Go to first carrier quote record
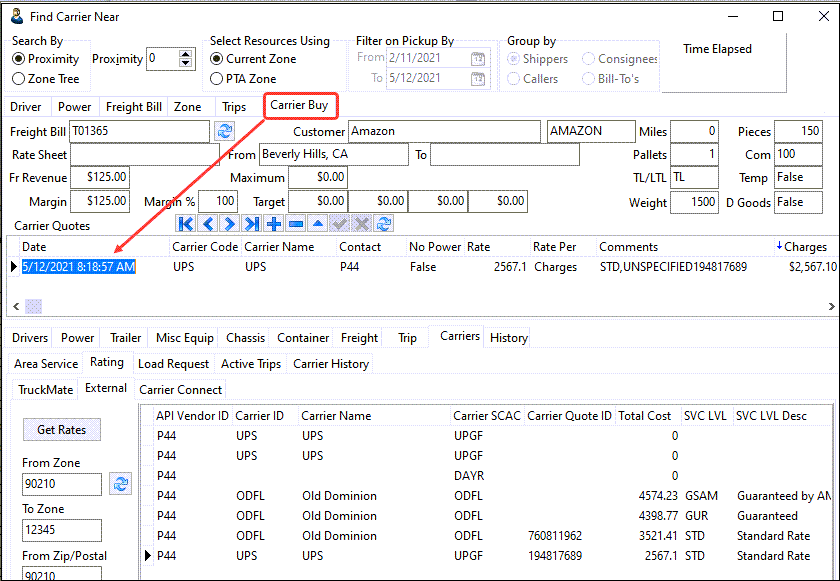This screenshot has width=840, height=581. point(187,224)
